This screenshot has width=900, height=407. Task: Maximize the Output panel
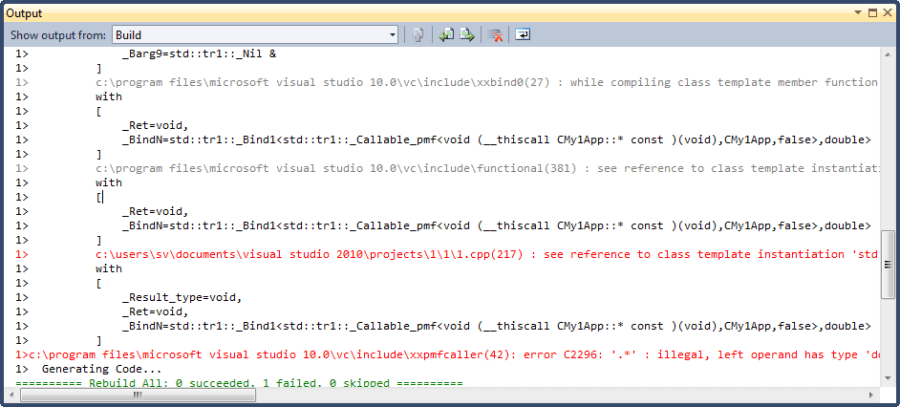pyautogui.click(x=872, y=12)
